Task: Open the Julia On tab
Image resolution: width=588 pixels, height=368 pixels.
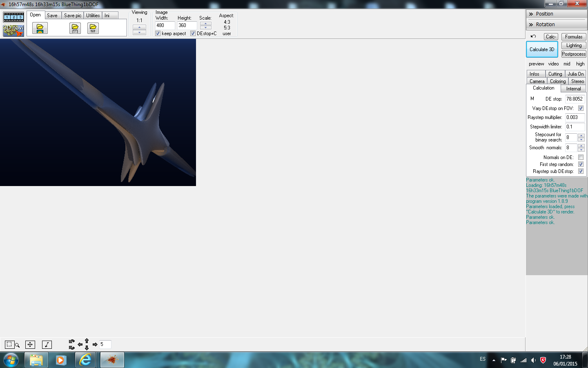Action: pyautogui.click(x=576, y=74)
